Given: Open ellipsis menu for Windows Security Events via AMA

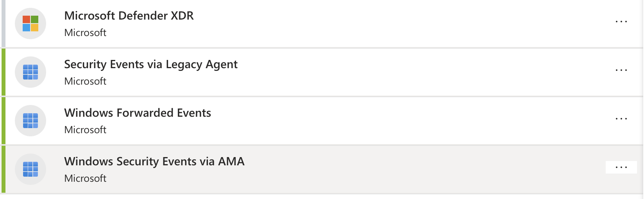Looking at the screenshot, I should point(621,168).
